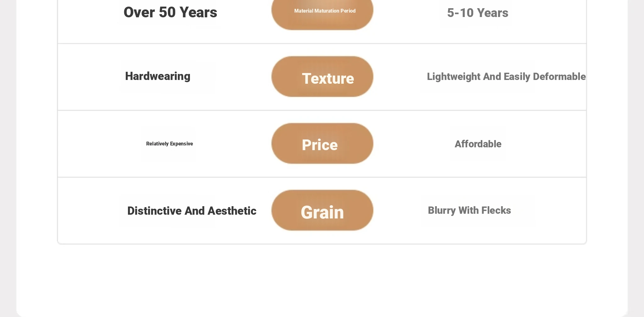Click the word 'Expensive' in Price row

tap(181, 144)
